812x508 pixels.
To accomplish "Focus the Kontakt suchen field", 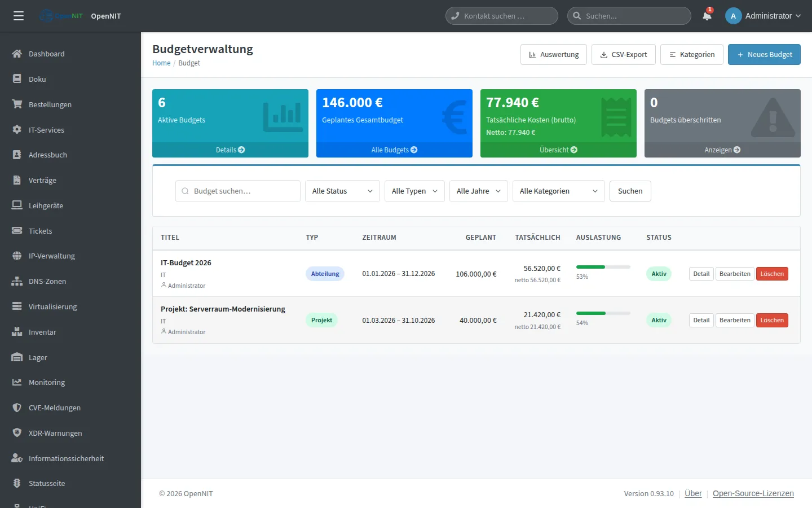I will 502,16.
